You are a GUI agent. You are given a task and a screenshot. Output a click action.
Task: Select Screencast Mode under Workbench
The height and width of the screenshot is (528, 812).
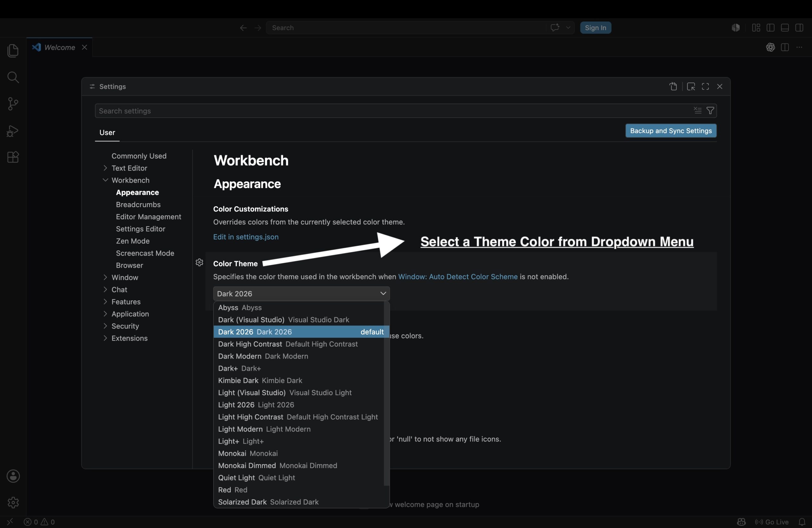pyautogui.click(x=145, y=253)
